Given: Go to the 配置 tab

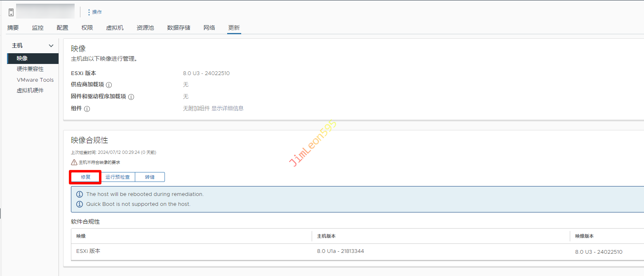Looking at the screenshot, I should 63,28.
